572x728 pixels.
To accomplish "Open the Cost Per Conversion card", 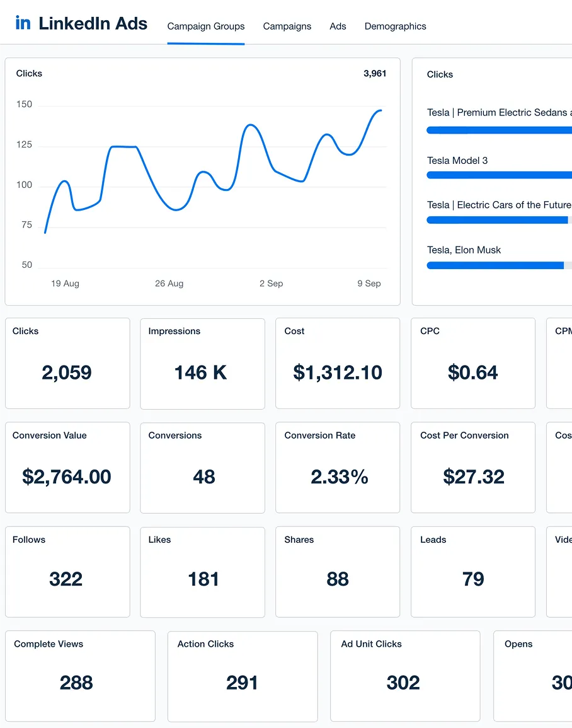I will point(472,468).
